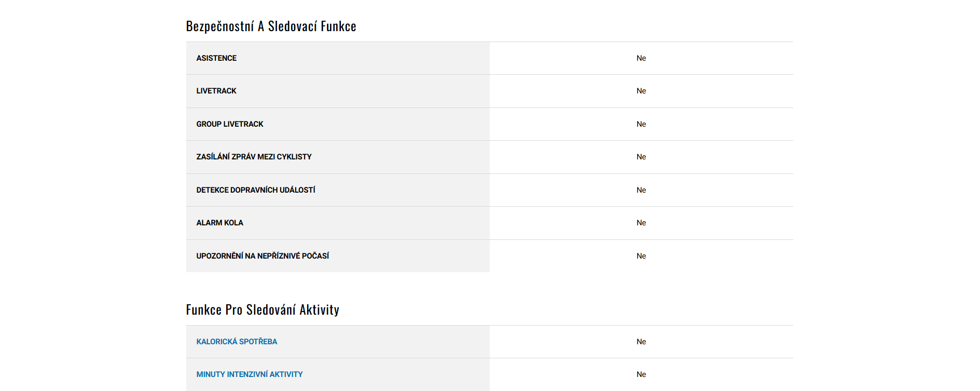Open the Minuty intenzivní aktivity link

point(249,374)
